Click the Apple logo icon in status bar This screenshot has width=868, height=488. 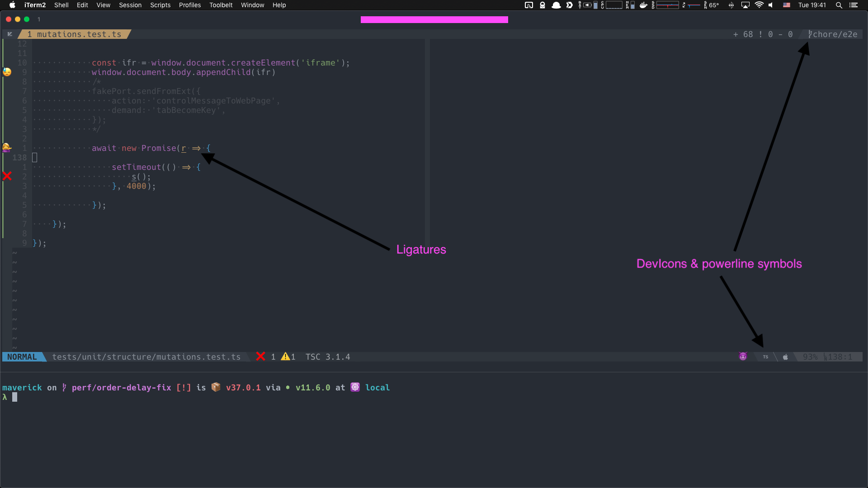[x=786, y=357]
